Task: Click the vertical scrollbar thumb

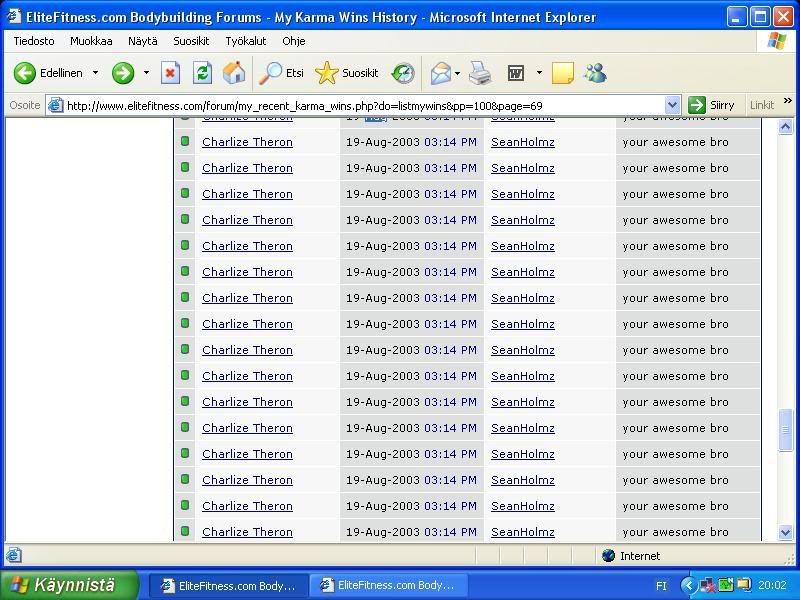Action: pos(786,430)
